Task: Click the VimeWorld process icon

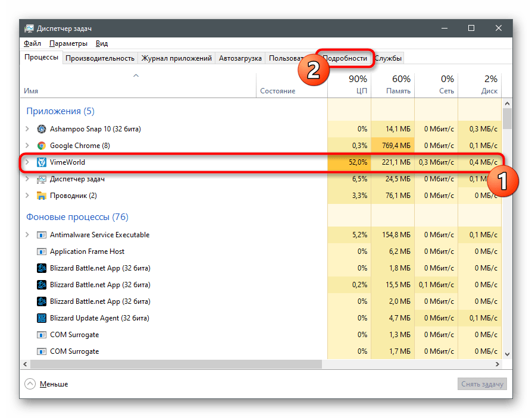Action: [x=42, y=162]
